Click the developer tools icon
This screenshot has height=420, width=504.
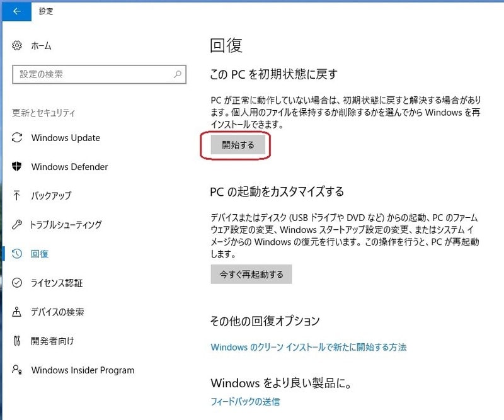coord(17,341)
